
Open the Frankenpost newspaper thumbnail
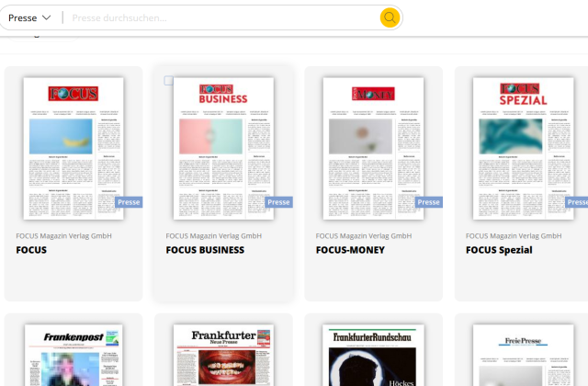pyautogui.click(x=73, y=356)
